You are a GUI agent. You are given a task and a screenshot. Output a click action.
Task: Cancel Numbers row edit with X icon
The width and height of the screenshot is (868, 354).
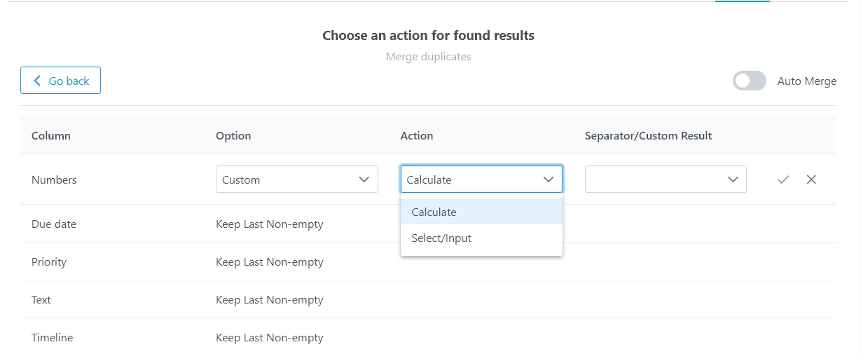(x=811, y=179)
